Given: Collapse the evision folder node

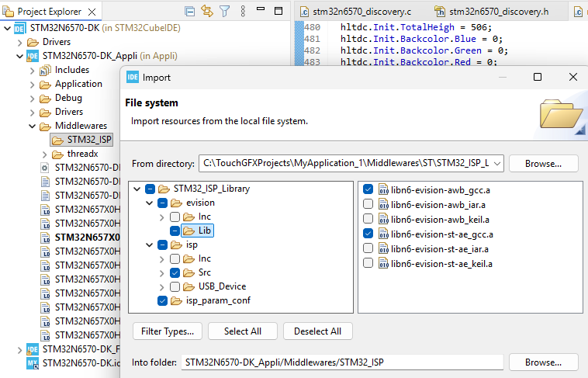Looking at the screenshot, I should 149,203.
